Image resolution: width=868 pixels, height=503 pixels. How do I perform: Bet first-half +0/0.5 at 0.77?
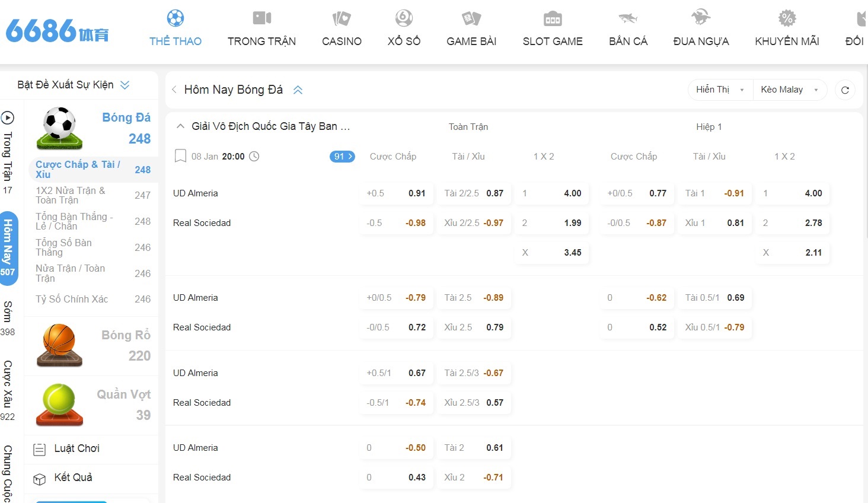(x=637, y=193)
